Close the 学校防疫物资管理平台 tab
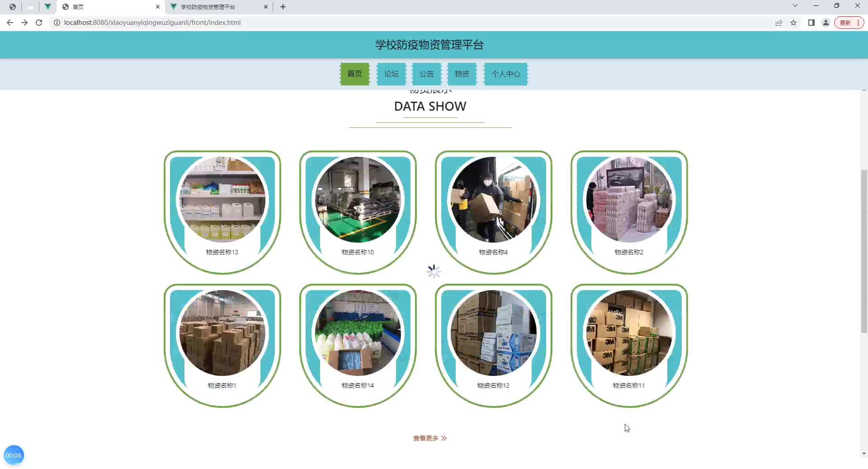Viewport: 868px width, 469px height. tap(266, 7)
